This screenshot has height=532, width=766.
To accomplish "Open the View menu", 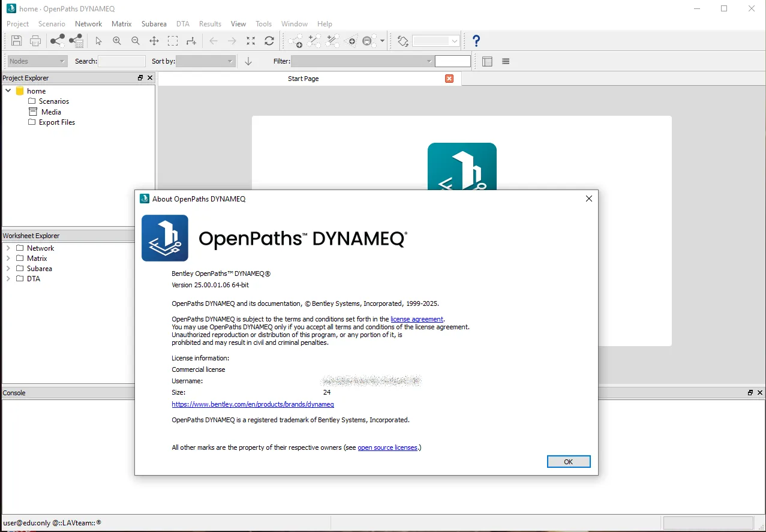I will tap(238, 24).
